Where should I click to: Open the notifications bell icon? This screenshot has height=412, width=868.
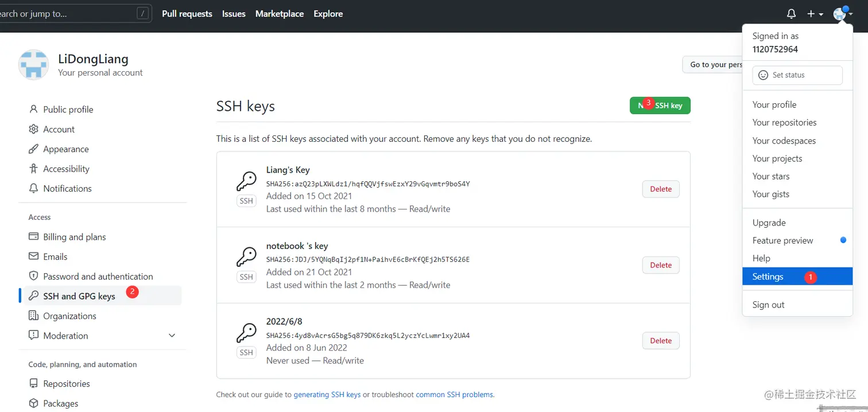tap(791, 14)
